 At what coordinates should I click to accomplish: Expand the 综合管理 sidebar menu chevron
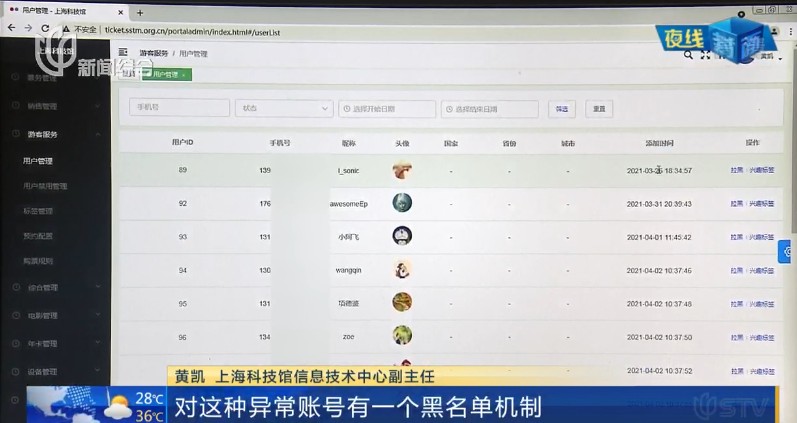(x=98, y=287)
